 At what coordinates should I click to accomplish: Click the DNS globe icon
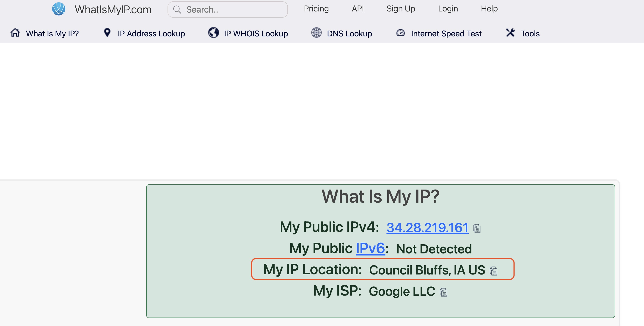pos(316,33)
